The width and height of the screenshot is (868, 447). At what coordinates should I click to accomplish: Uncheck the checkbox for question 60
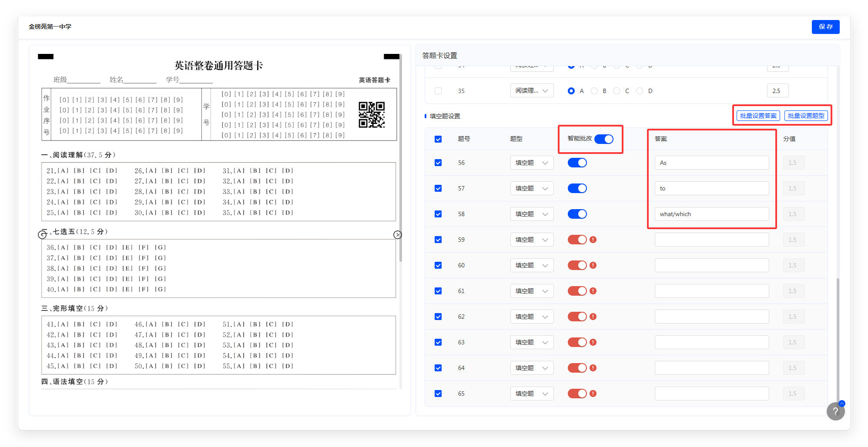coord(438,265)
